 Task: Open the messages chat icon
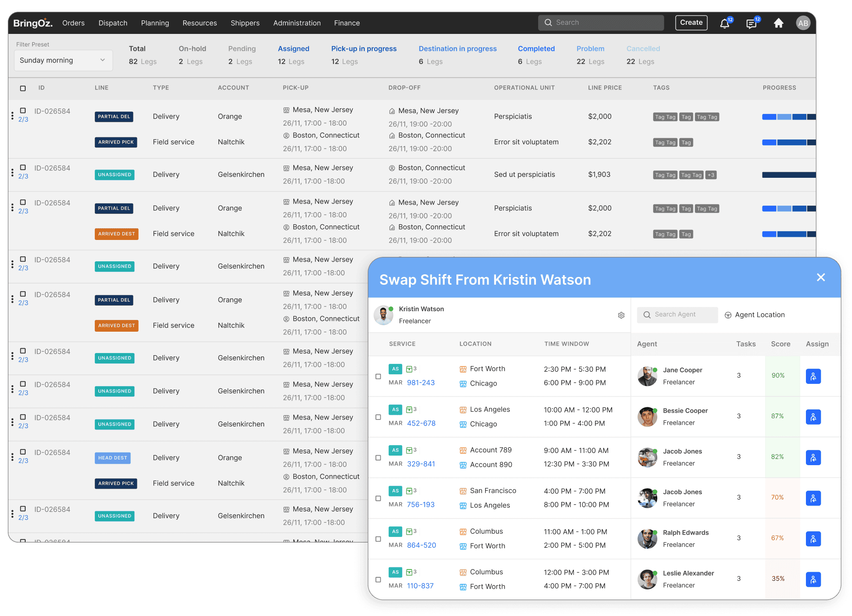(x=751, y=23)
